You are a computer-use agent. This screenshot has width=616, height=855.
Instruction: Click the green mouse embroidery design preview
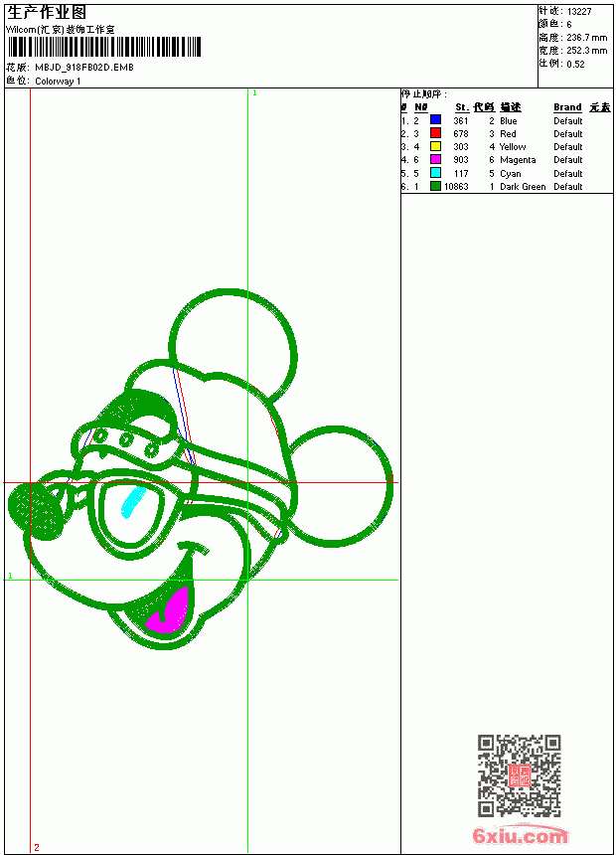(x=201, y=469)
